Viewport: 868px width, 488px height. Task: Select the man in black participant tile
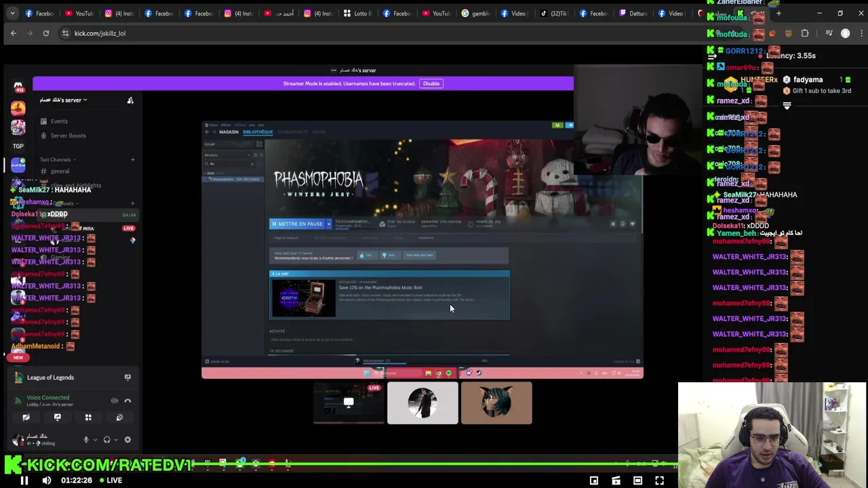[x=422, y=403]
